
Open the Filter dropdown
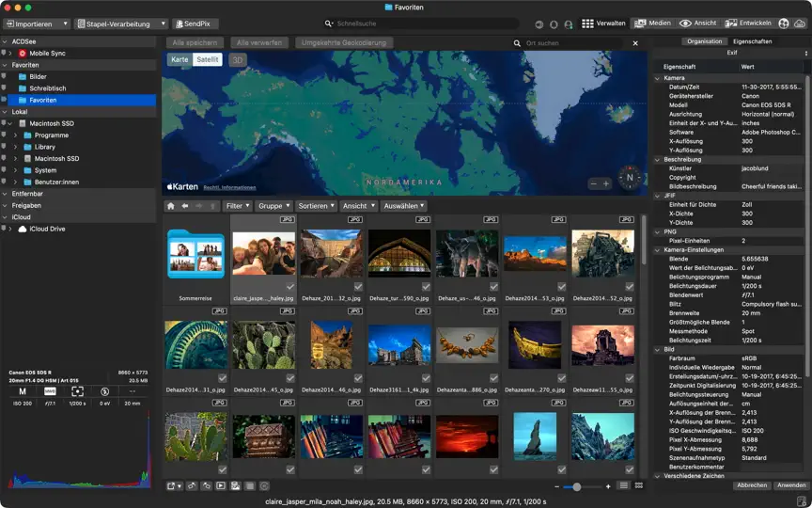238,206
